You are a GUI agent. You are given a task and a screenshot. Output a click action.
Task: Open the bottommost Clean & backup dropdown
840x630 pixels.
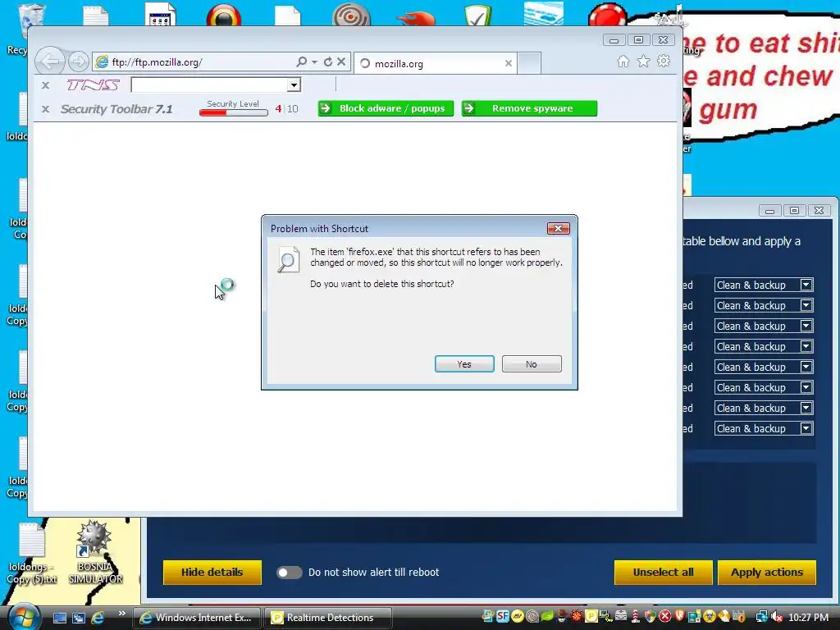point(806,428)
